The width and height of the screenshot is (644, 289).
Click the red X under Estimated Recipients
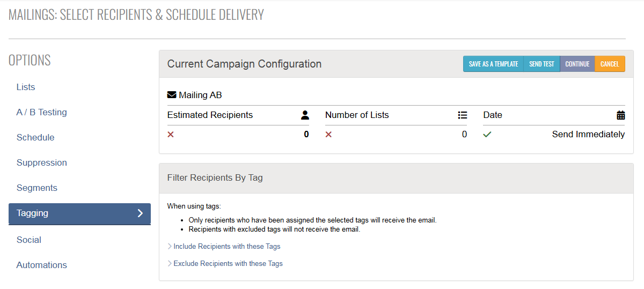click(171, 135)
